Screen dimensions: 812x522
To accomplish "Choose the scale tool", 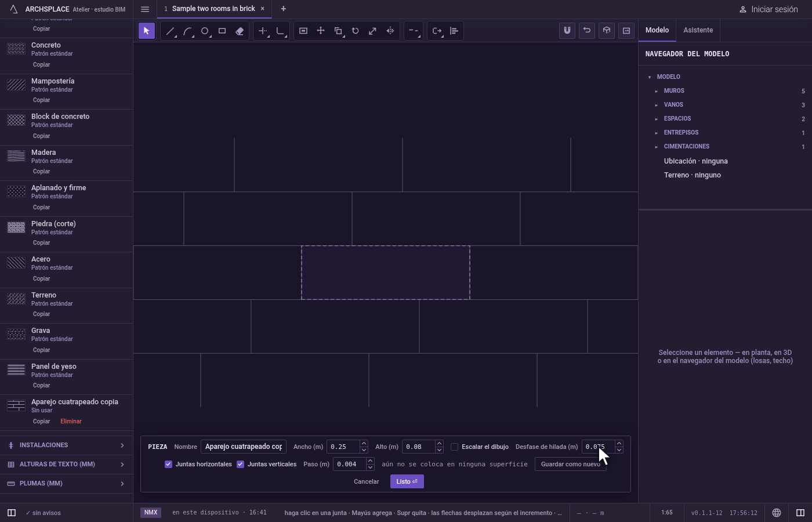I will tap(373, 31).
